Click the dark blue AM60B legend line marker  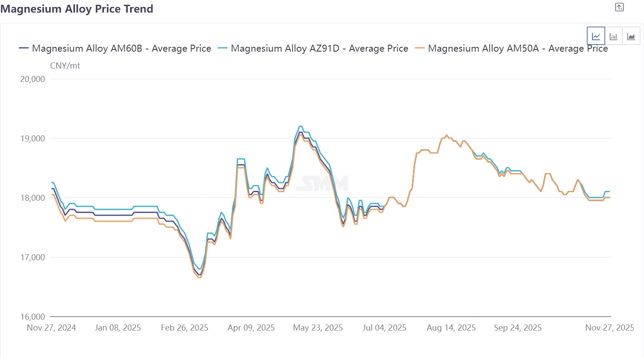click(24, 48)
